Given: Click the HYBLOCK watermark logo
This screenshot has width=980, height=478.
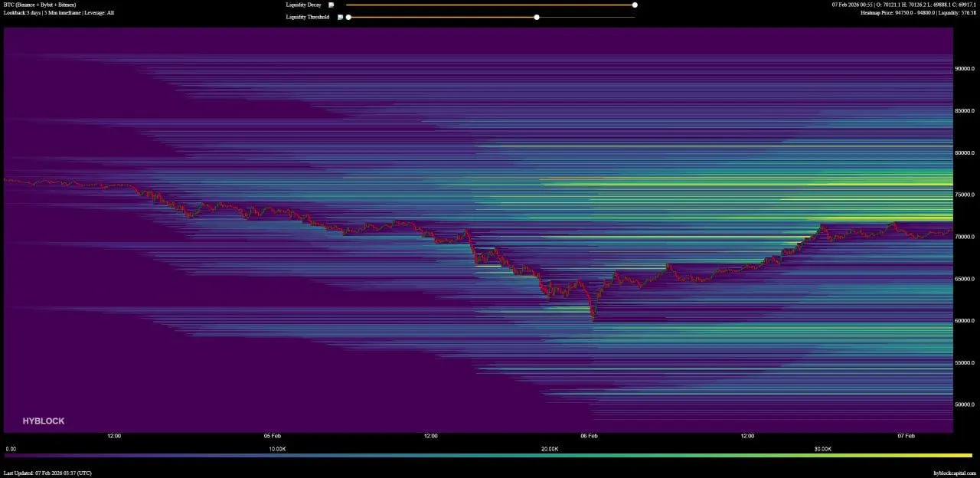Looking at the screenshot, I should point(44,421).
